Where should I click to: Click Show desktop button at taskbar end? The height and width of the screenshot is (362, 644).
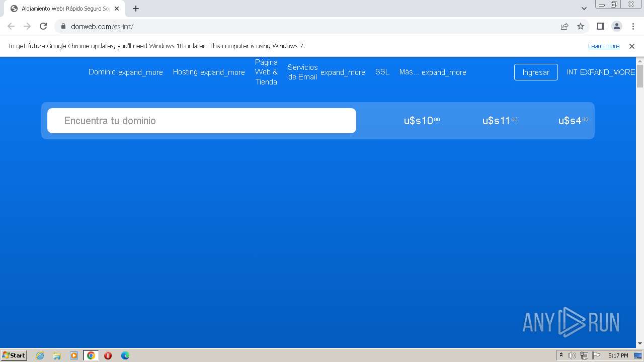(638, 355)
